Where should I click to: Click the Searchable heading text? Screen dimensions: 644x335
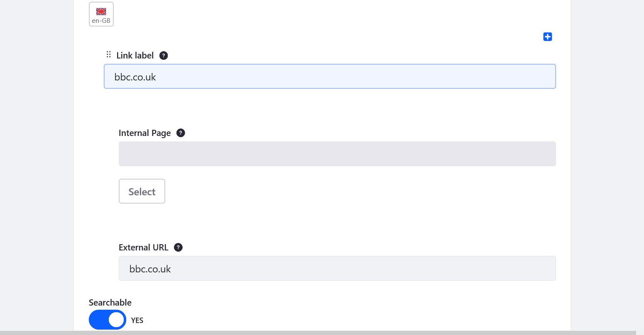click(x=110, y=303)
